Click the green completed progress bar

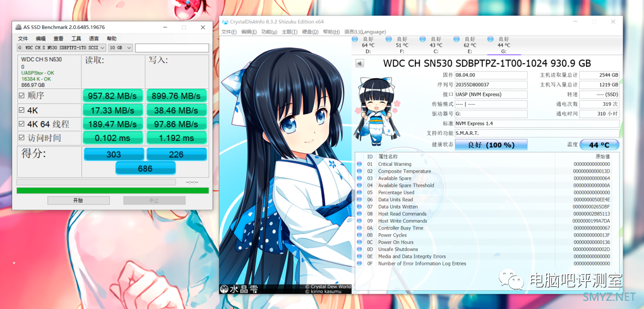point(112,190)
